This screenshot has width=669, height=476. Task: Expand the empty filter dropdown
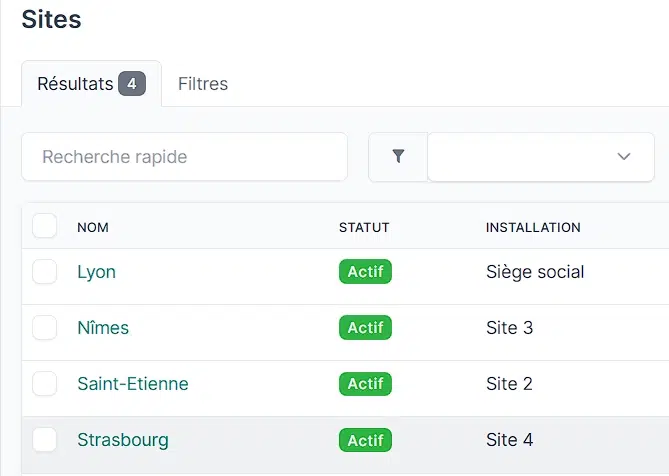pyautogui.click(x=541, y=157)
